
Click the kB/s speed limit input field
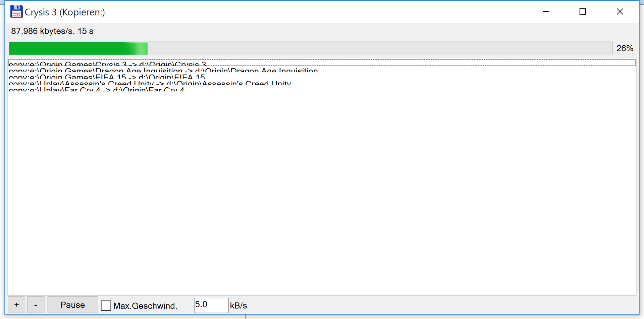point(211,305)
